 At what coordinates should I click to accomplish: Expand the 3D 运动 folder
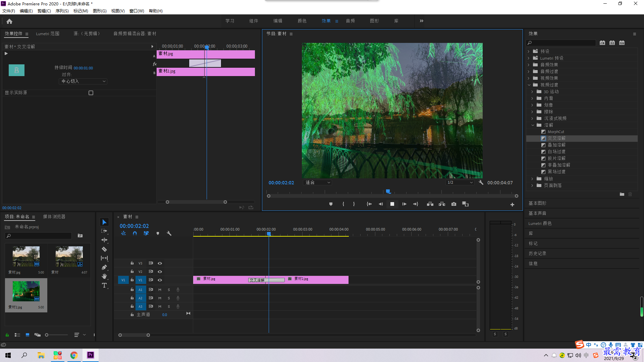tap(532, 92)
